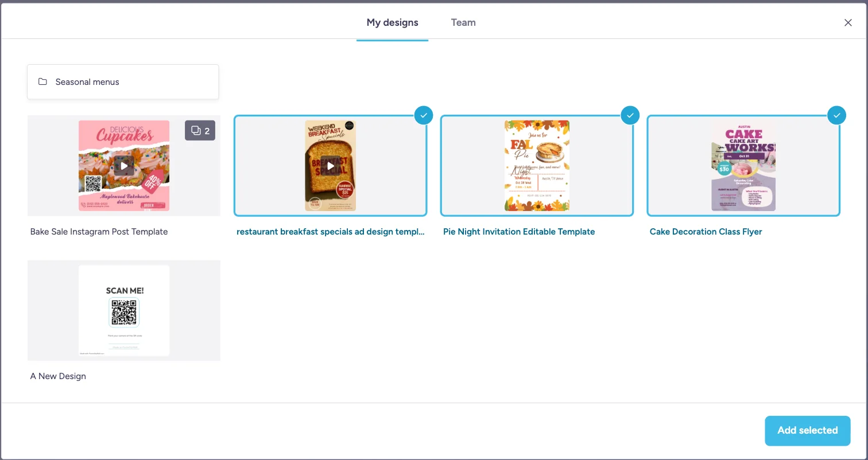Open the Seasonal menus folder
The image size is (868, 460).
tap(123, 82)
